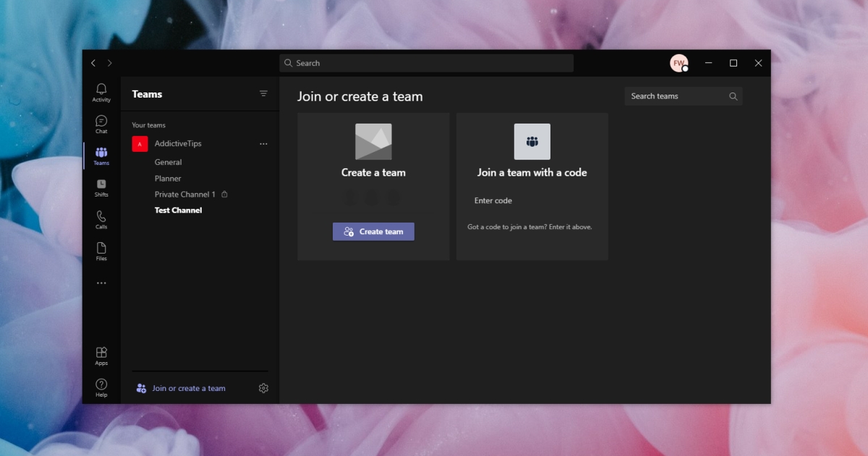The width and height of the screenshot is (868, 456).
Task: Maximize the Teams window
Action: coord(733,63)
